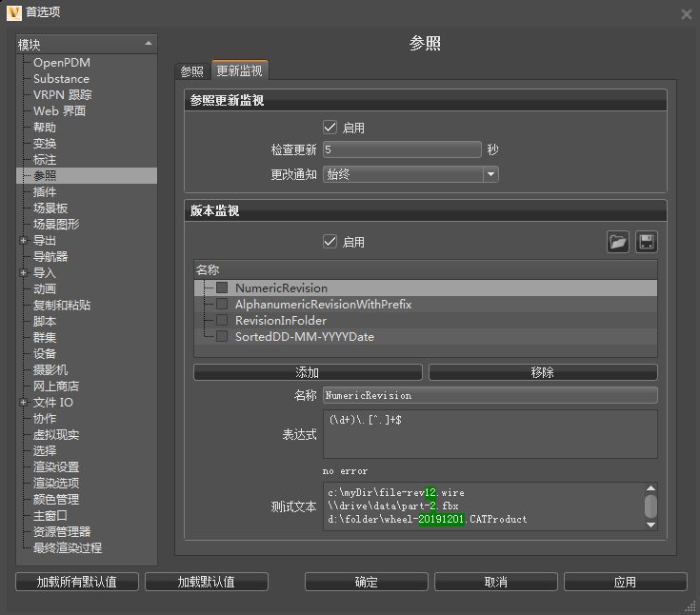Click the 名称 column header in list
The image size is (700, 615).
(426, 269)
